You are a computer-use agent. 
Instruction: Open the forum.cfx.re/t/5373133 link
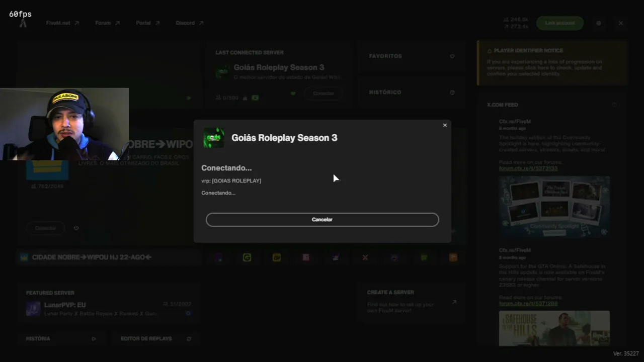point(528,168)
